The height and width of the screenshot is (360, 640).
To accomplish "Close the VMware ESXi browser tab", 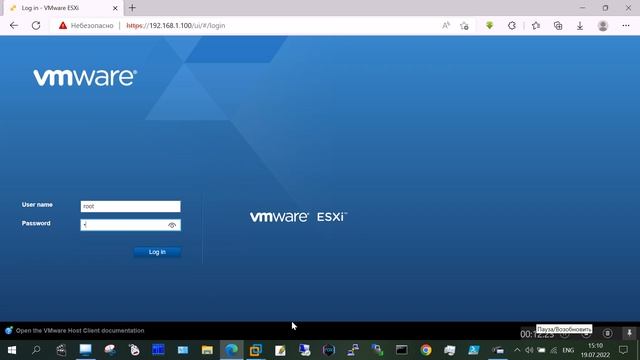I will 115,8.
